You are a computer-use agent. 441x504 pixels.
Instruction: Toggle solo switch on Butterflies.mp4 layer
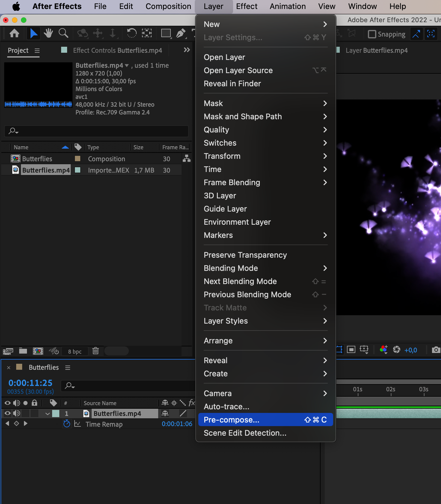(25, 414)
